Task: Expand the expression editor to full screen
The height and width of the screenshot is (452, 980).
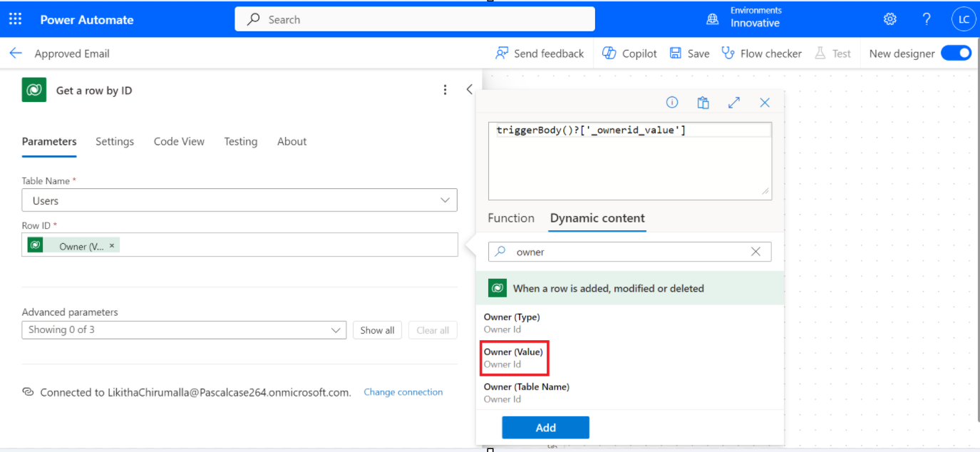Action: 734,103
